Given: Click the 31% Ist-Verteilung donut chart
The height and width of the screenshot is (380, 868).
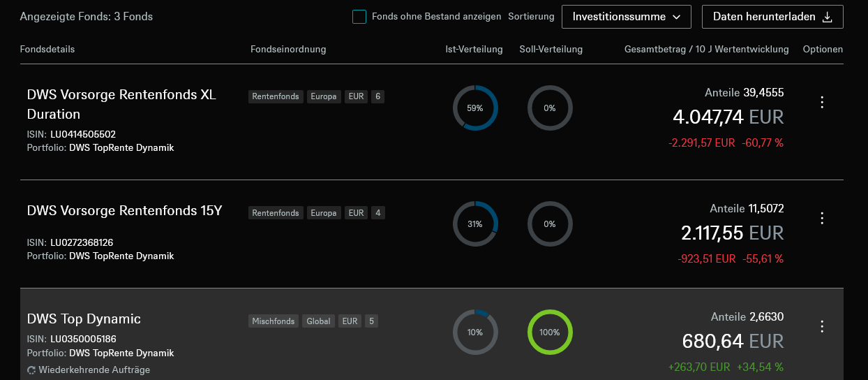Looking at the screenshot, I should pos(475,224).
